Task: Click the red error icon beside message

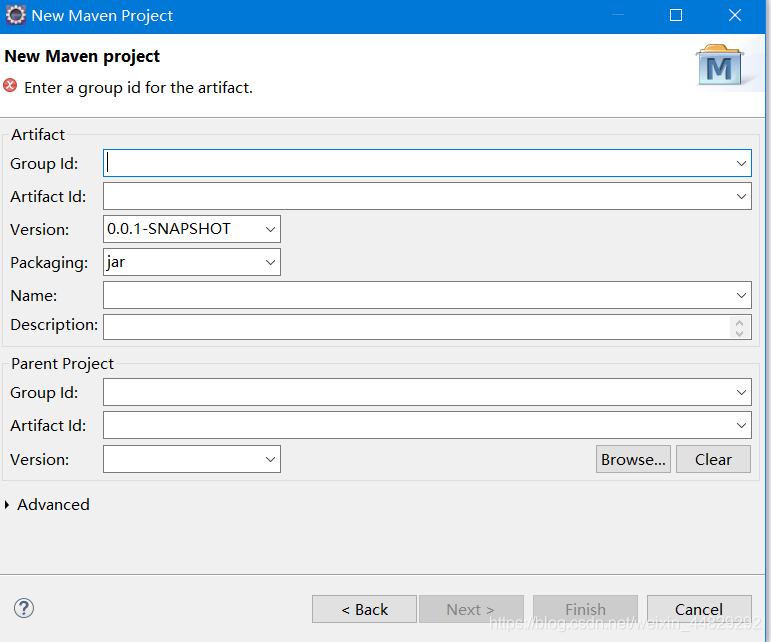Action: (x=10, y=86)
